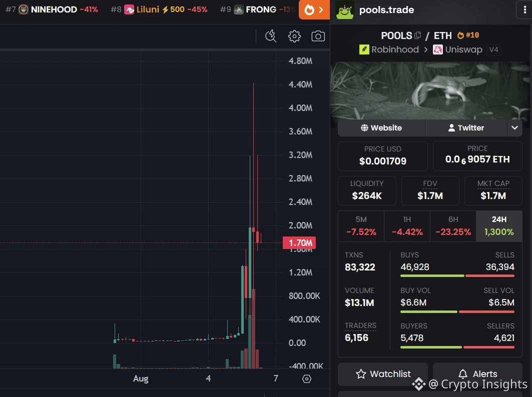
Task: Open the three-dot menu beside pools.trade
Action: coord(524,10)
